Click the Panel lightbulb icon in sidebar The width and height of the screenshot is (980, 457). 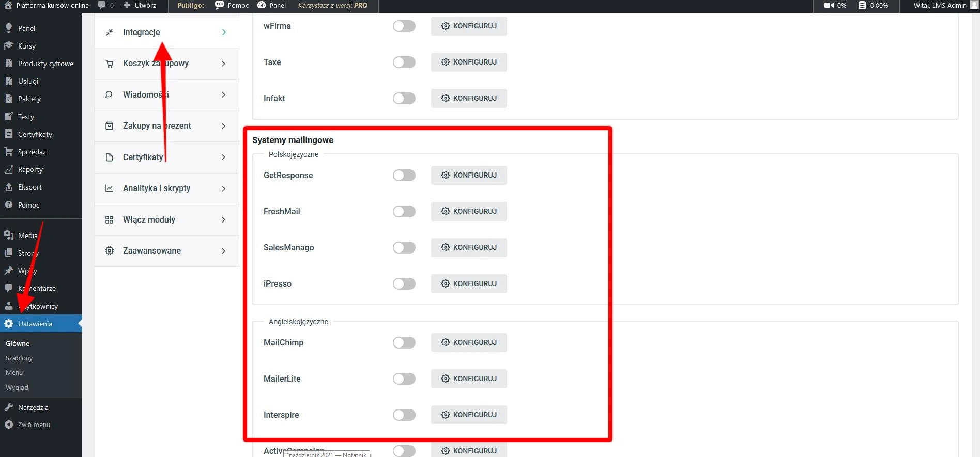pos(9,28)
